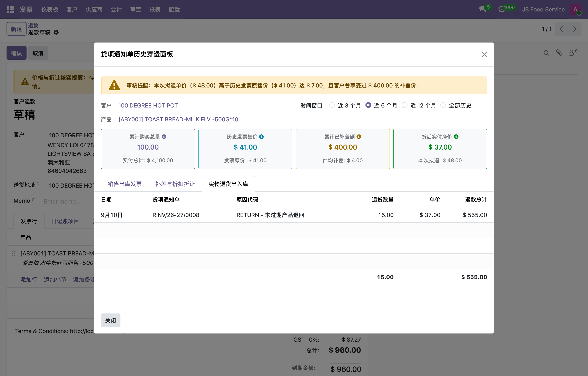Click info icon next to 累计购买总量
This screenshot has height=376, width=588.
point(164,137)
